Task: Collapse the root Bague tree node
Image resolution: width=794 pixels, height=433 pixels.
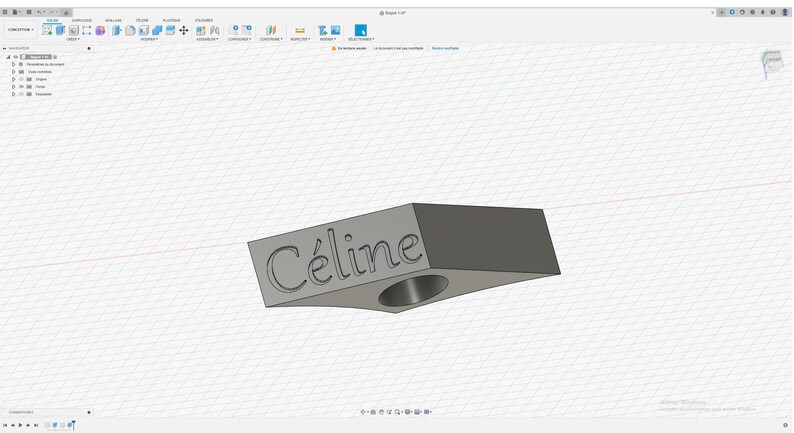Action: (x=8, y=57)
